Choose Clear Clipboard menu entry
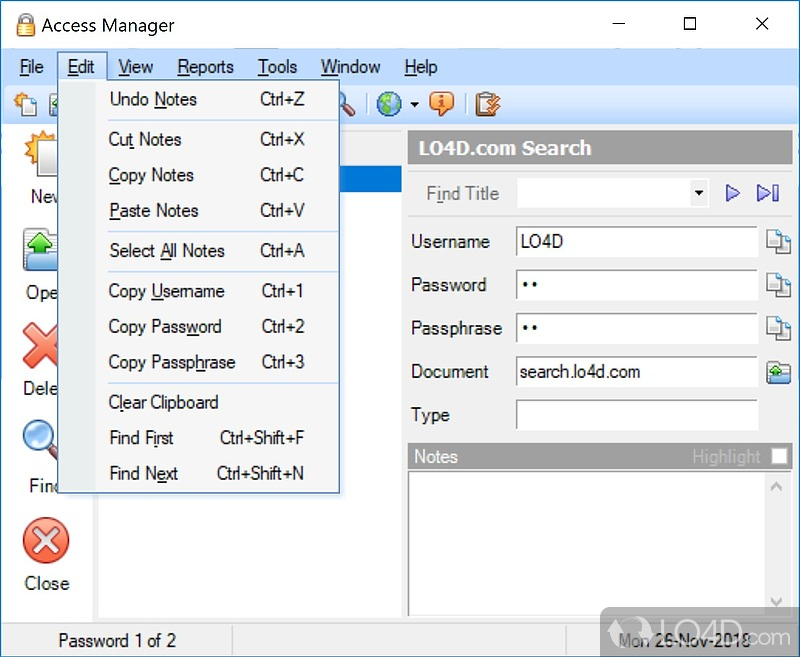Viewport: 800px width, 657px height. 163,402
